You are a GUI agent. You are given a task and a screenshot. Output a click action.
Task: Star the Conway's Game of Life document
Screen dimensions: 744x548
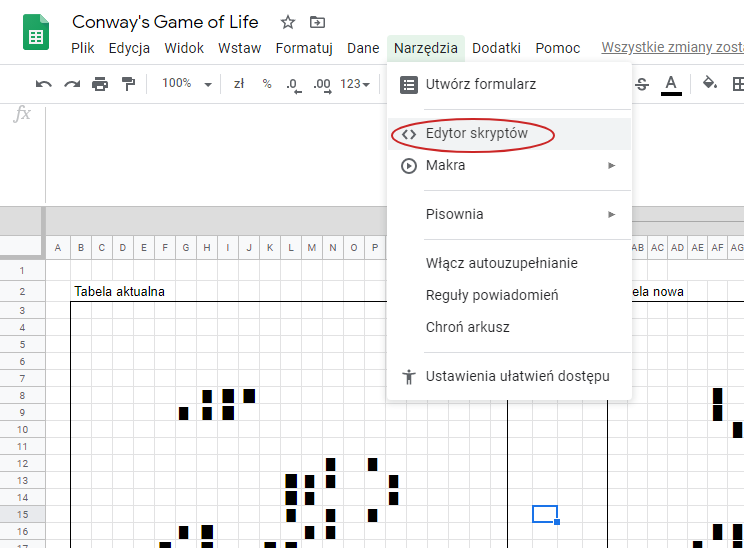[288, 22]
